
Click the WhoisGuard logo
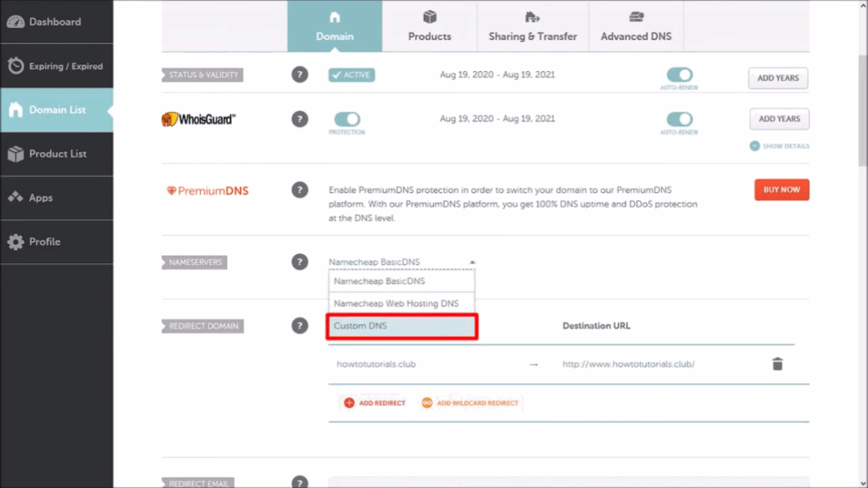coord(198,119)
